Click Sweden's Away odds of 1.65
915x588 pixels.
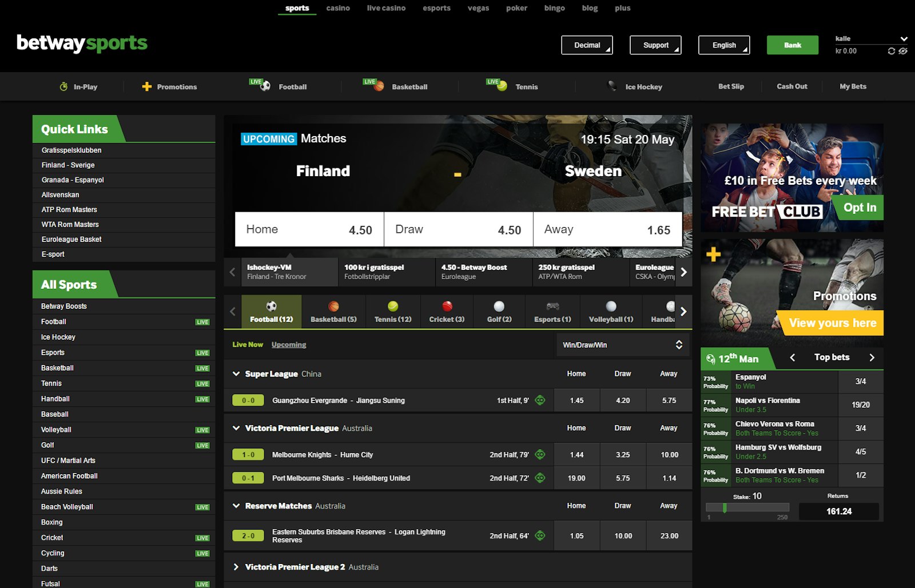pos(608,229)
